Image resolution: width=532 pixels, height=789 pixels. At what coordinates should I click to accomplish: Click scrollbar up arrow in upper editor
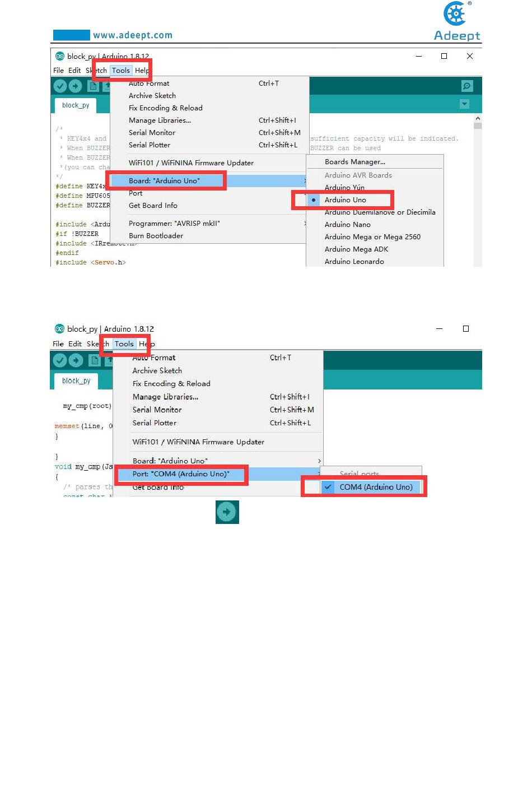tap(478, 118)
